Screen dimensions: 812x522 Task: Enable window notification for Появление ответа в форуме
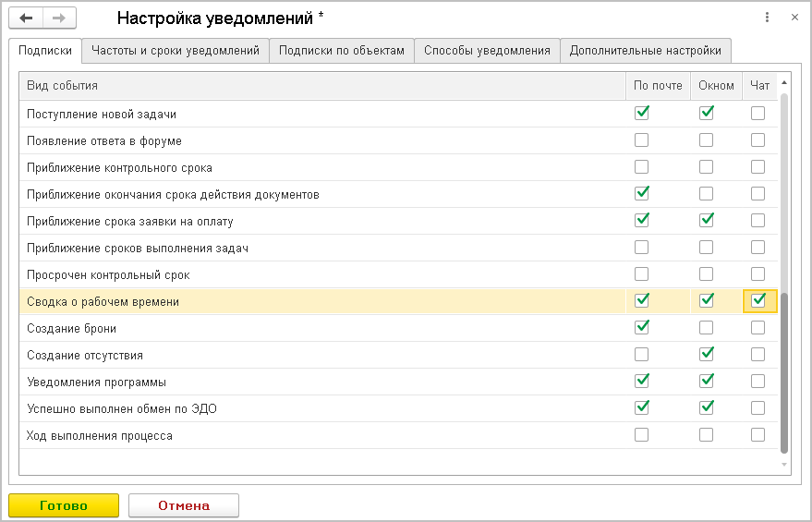(707, 140)
